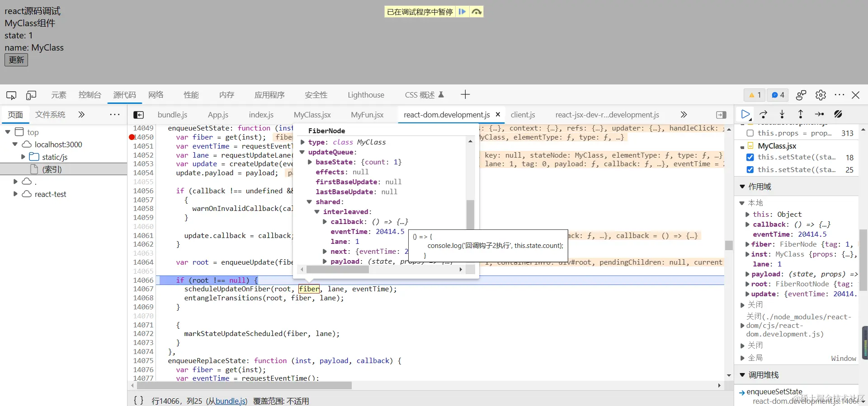This screenshot has width=868, height=406.
Task: Expand the fiber variable in scope
Action: coord(747,244)
